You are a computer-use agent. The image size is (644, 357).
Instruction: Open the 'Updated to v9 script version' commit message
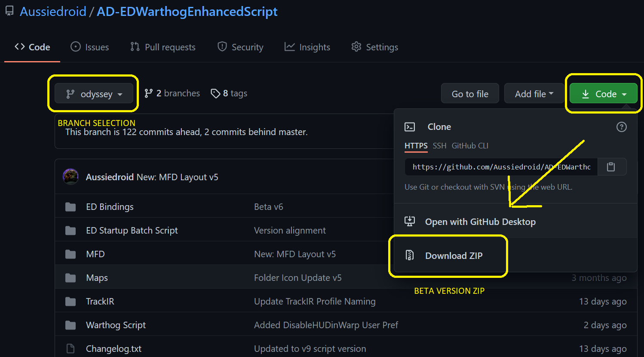point(310,349)
